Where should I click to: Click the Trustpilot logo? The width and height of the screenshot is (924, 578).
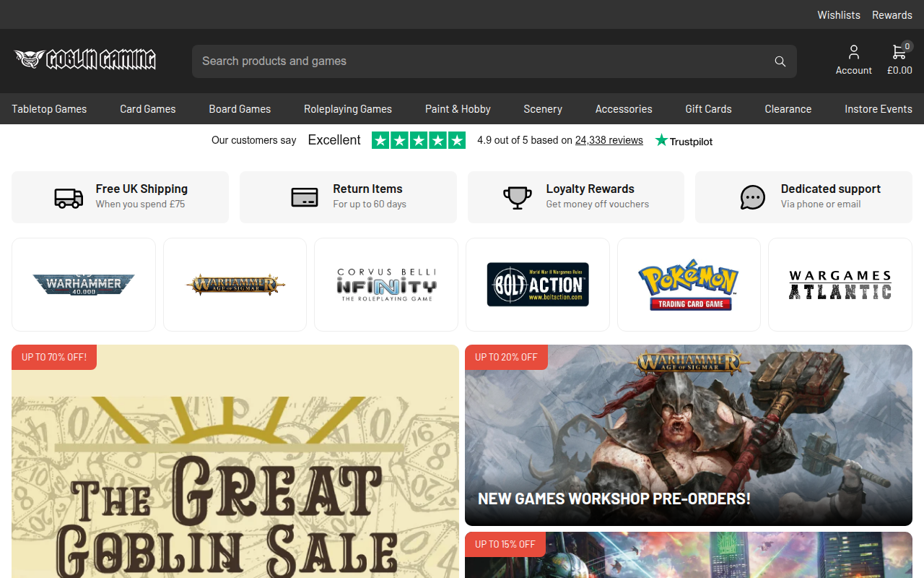point(684,141)
